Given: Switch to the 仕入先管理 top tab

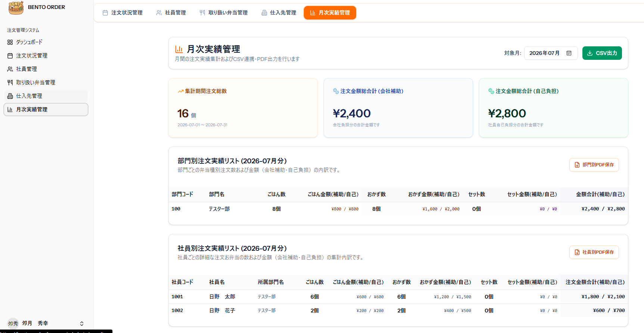Looking at the screenshot, I should [279, 13].
